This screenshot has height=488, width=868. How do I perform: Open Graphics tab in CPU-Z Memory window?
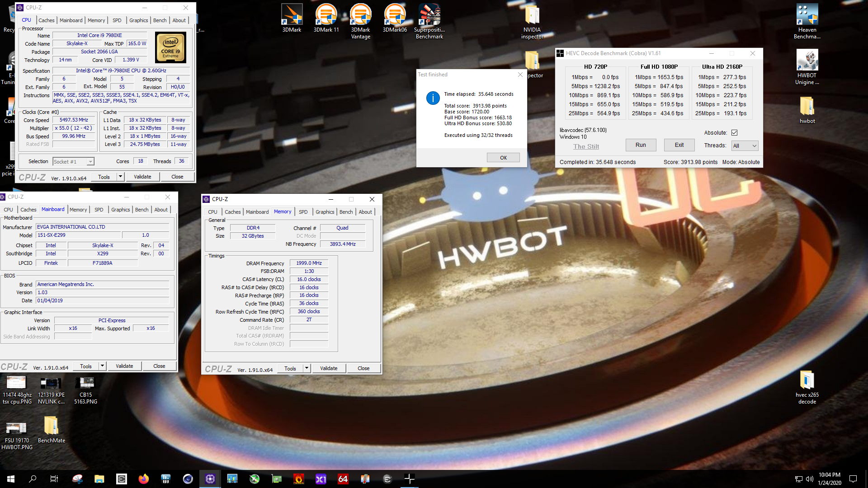click(325, 212)
